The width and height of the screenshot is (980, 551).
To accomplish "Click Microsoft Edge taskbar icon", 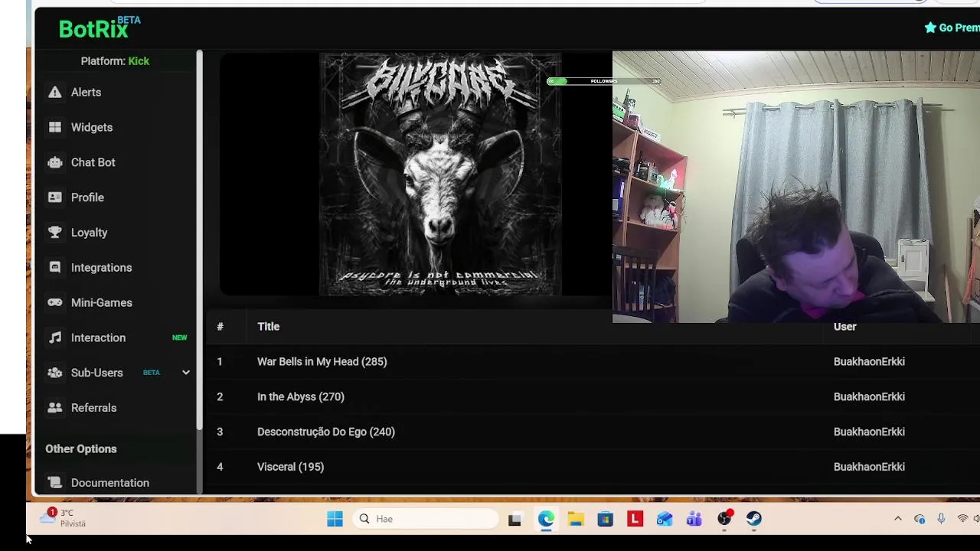I will [x=545, y=519].
